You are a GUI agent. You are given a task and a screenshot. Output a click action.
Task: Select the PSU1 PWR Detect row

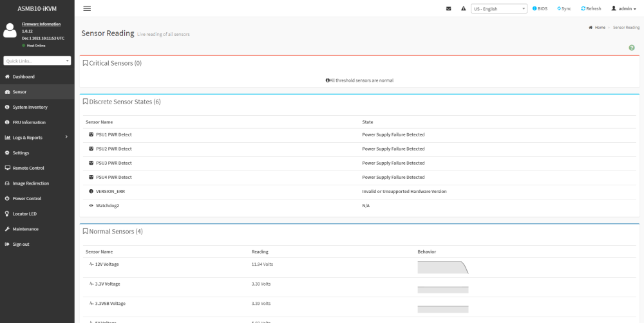[x=359, y=134]
